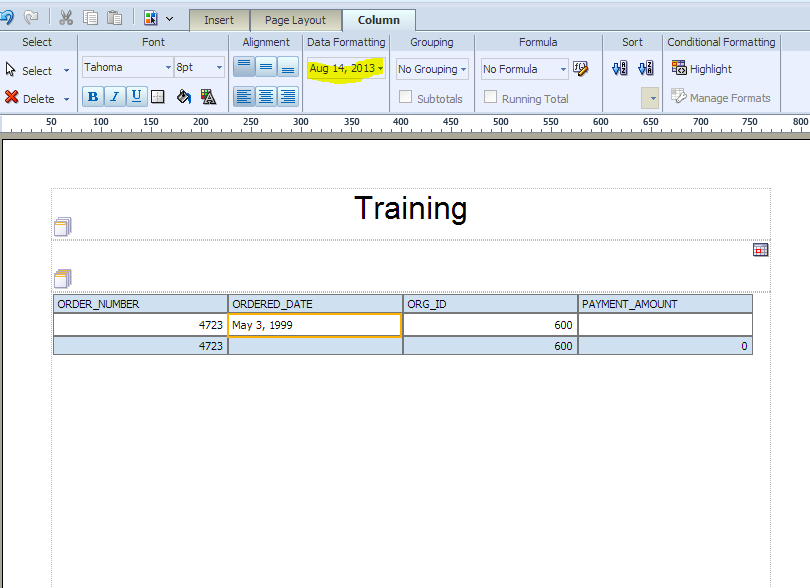Image resolution: width=810 pixels, height=588 pixels.
Task: Open the No Grouping dropdown
Action: (432, 69)
